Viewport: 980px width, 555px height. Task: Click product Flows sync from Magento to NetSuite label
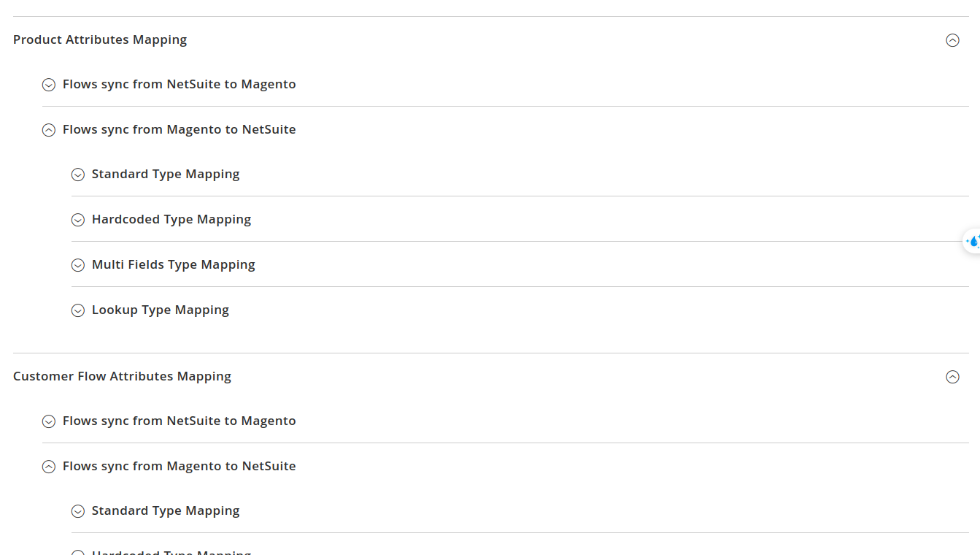coord(179,129)
